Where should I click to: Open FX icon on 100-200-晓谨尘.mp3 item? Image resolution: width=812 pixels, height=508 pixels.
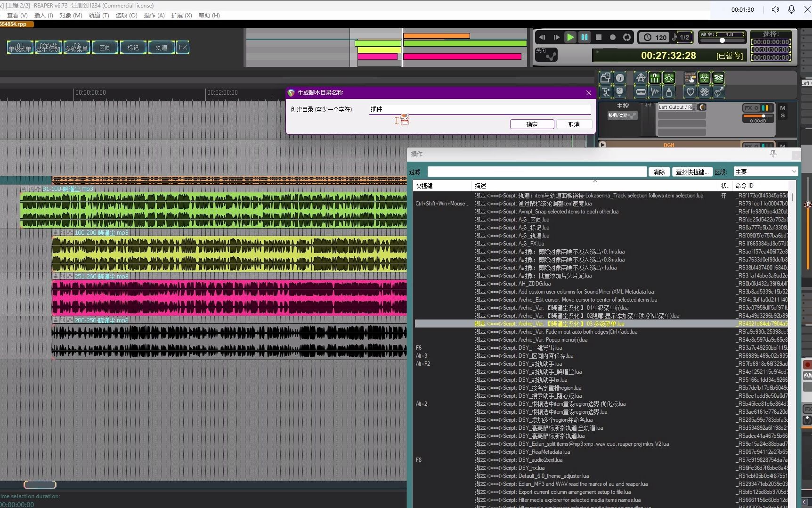pyautogui.click(x=63, y=232)
